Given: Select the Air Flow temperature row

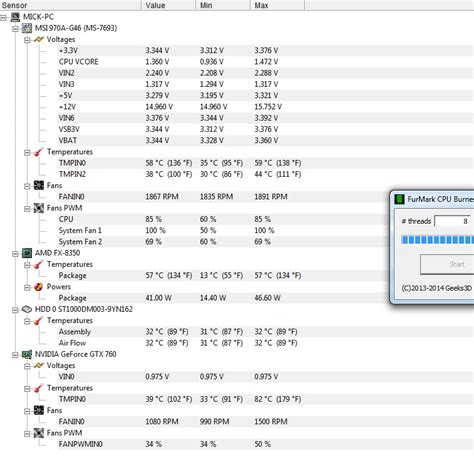Looking at the screenshot, I should tap(265, 343).
